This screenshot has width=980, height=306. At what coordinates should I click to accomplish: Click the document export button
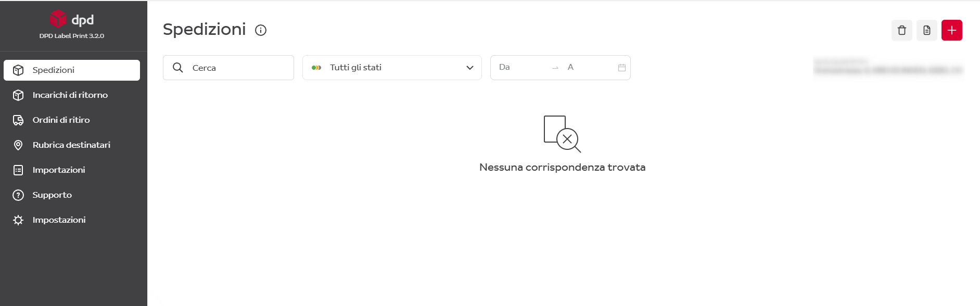[x=927, y=30]
